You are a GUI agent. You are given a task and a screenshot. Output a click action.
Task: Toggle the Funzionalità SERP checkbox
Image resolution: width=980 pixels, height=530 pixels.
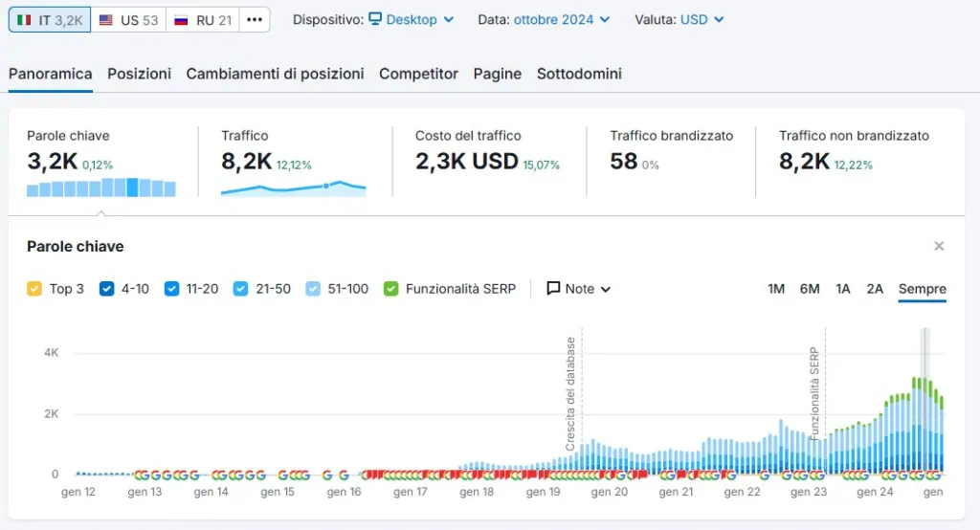click(391, 289)
